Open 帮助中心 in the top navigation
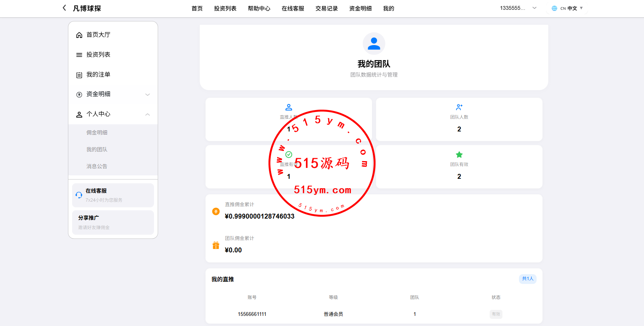Screen dimensions: 644x326 click(x=259, y=8)
